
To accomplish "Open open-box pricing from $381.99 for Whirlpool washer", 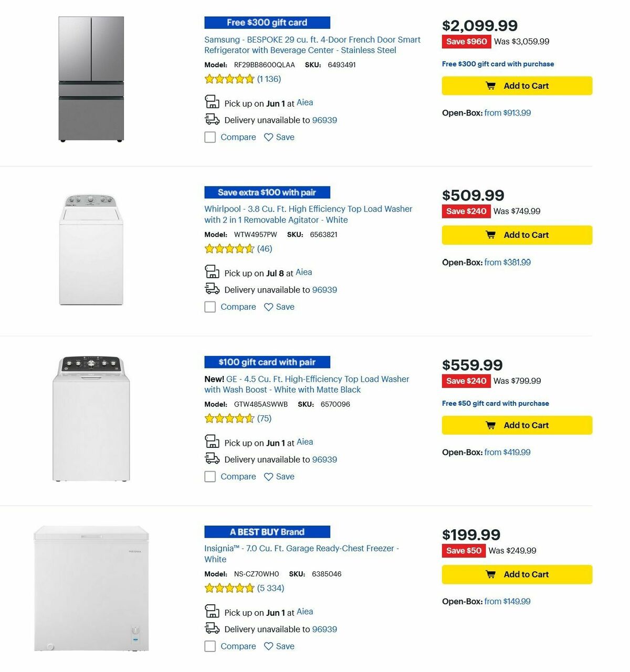I will [507, 262].
